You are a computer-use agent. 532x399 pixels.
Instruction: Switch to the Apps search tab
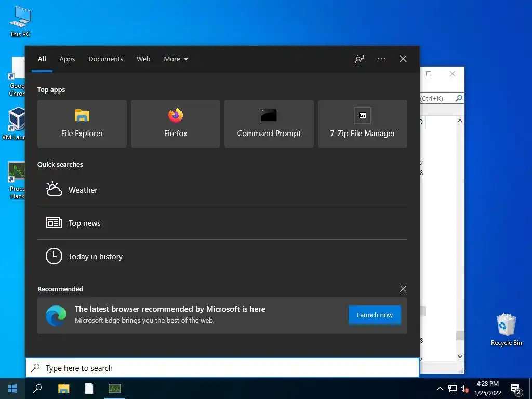[67, 59]
